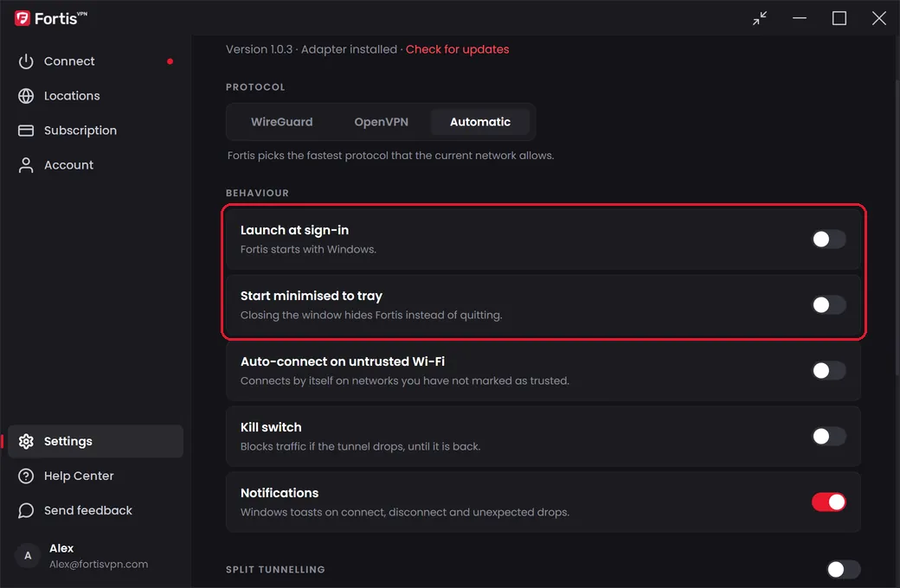Click the 'Blocks traffic if the tunnel drops' text
Screen dimensions: 900x588
[x=361, y=446]
